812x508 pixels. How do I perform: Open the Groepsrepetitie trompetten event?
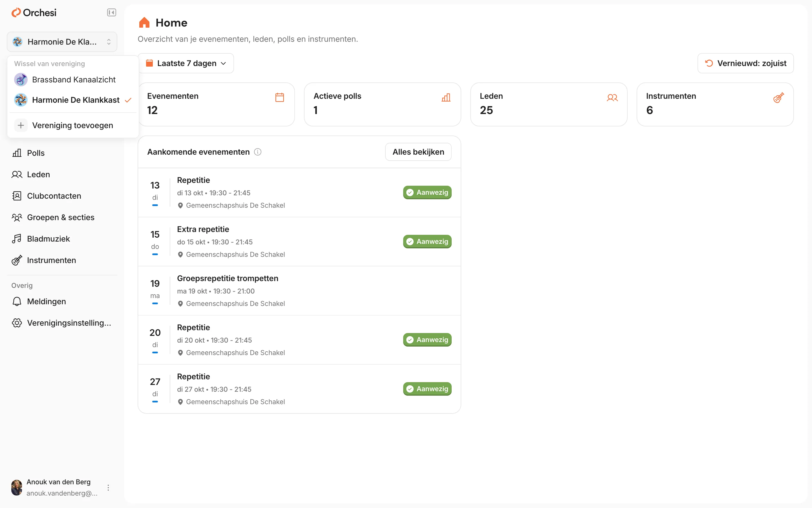click(299, 291)
